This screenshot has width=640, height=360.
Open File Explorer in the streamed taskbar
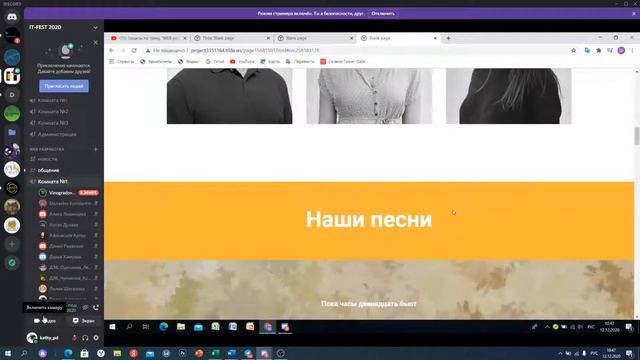pos(181,327)
